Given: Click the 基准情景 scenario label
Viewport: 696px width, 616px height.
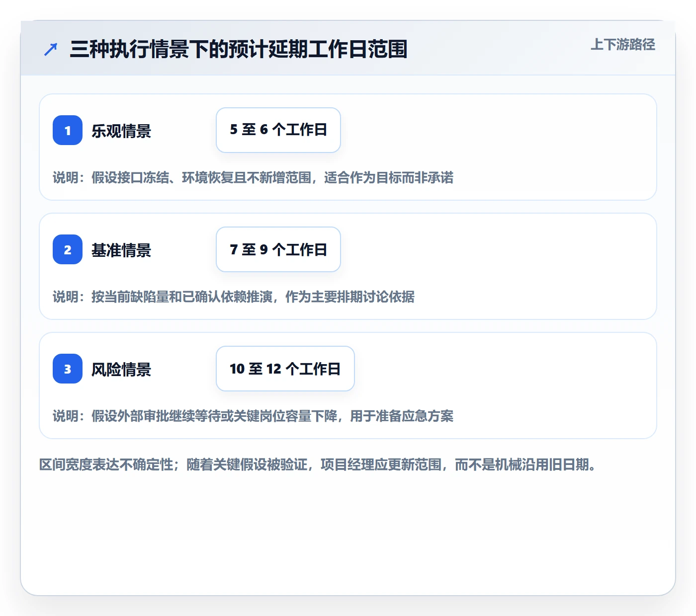Looking at the screenshot, I should tap(121, 250).
